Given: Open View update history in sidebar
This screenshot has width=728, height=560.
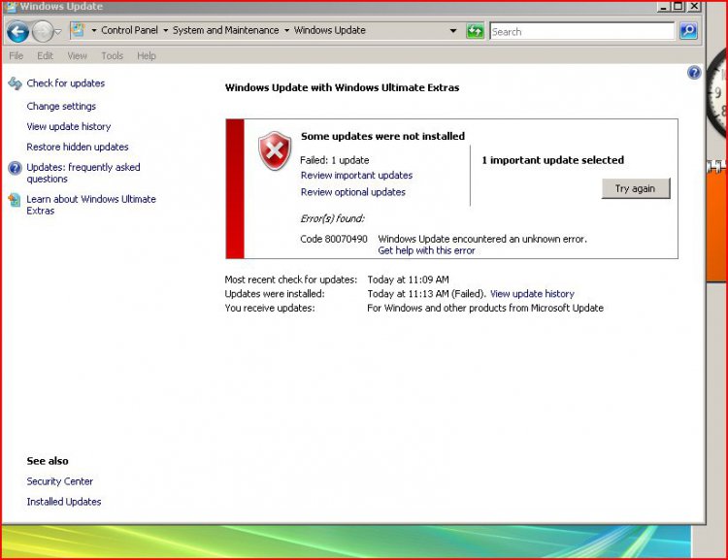Looking at the screenshot, I should pyautogui.click(x=69, y=126).
